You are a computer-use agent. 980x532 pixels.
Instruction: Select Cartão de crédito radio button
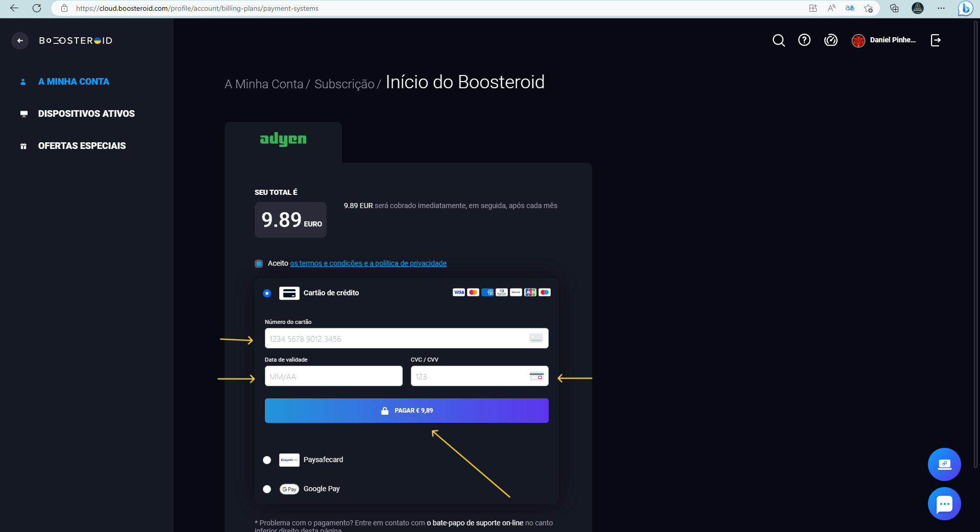point(267,293)
